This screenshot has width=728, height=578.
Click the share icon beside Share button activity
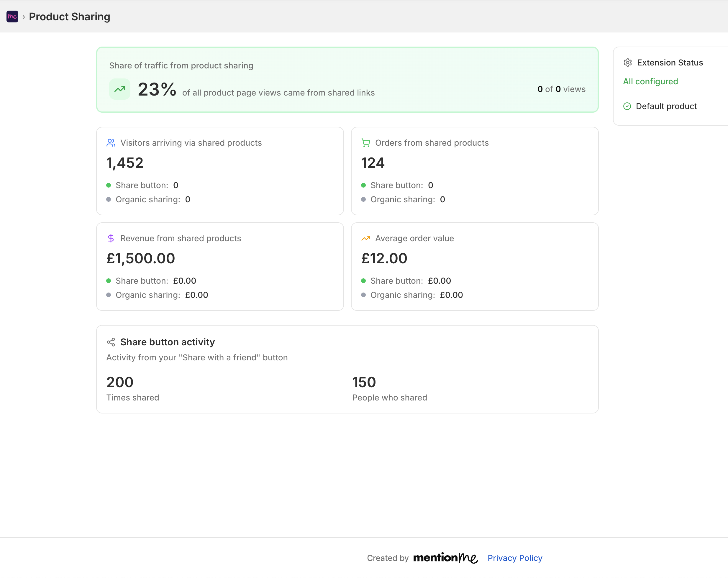(111, 342)
